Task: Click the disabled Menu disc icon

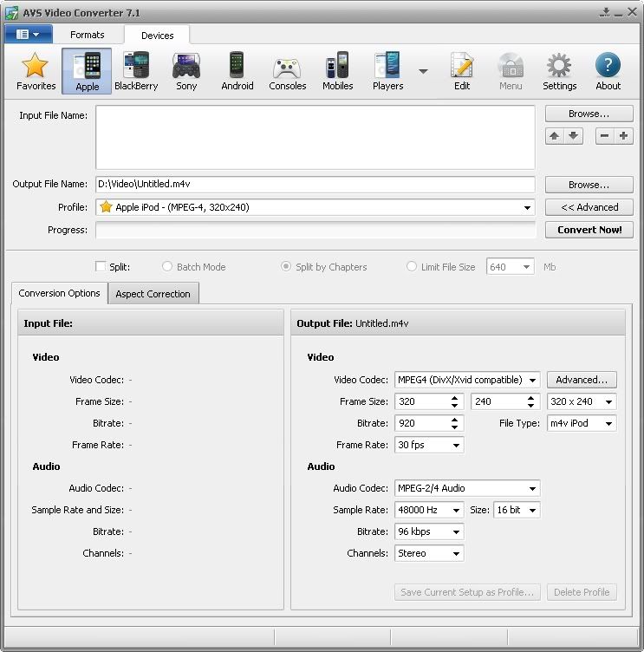Action: click(x=511, y=71)
